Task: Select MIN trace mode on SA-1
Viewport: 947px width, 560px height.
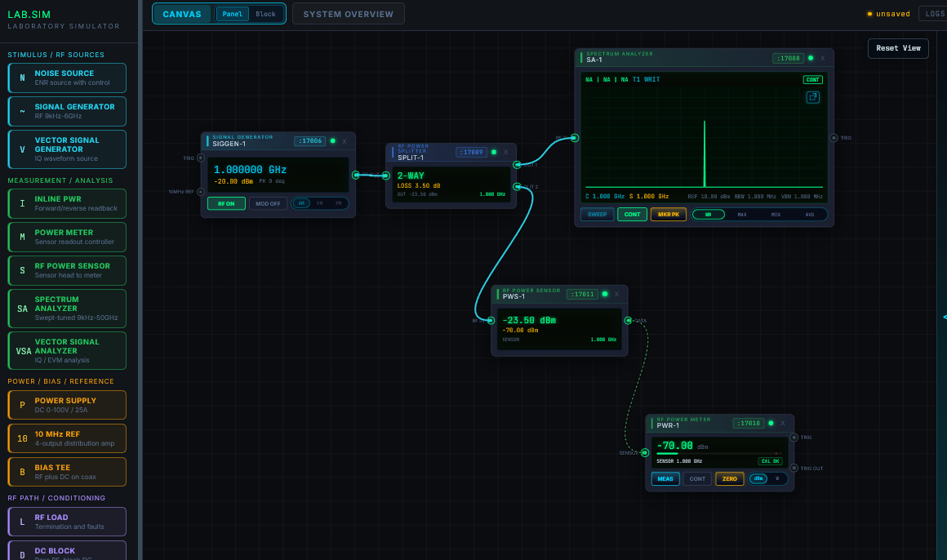Action: 776,215
